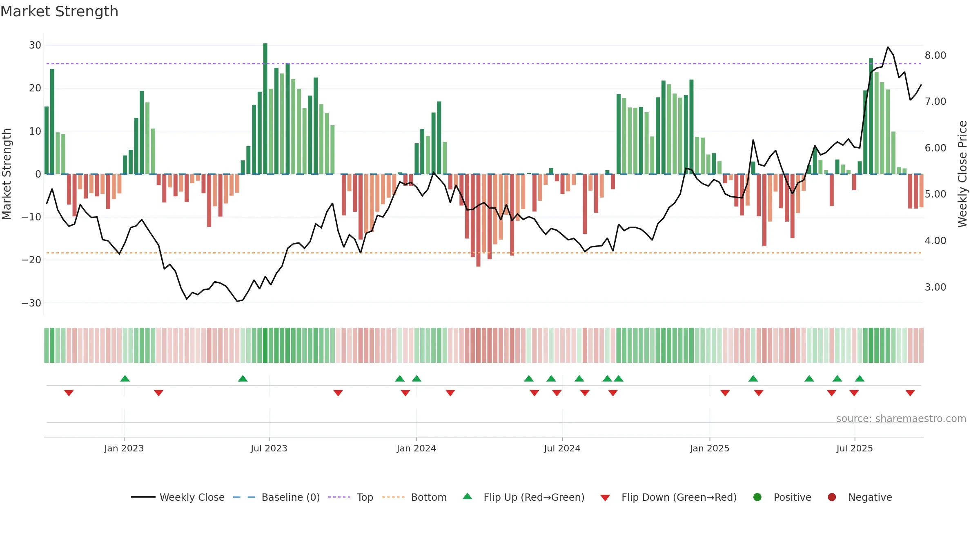Select the flip-up marker before Jul 2023

click(x=243, y=378)
